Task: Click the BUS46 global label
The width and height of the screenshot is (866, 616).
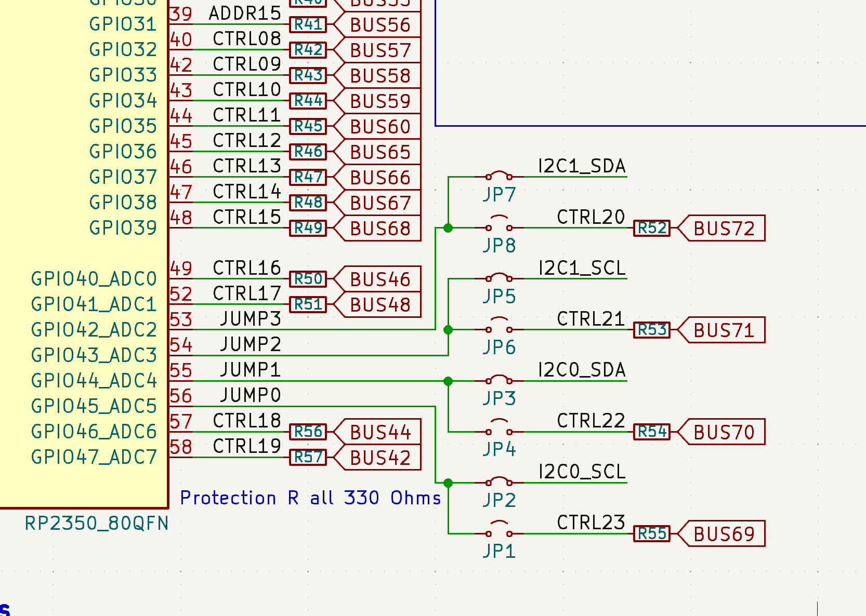Action: pyautogui.click(x=380, y=279)
